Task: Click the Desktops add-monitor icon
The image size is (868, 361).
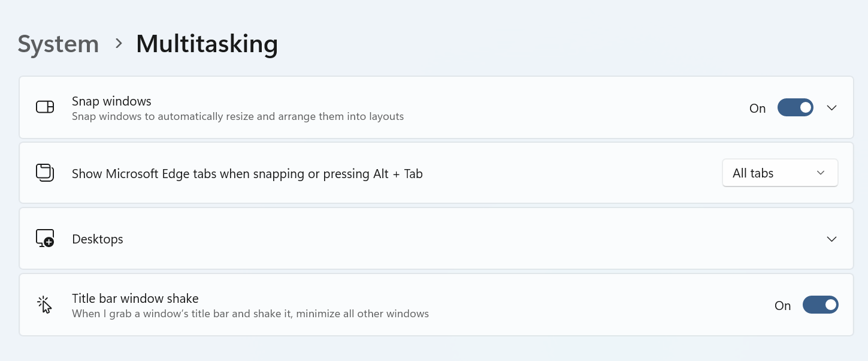Action: point(44,238)
